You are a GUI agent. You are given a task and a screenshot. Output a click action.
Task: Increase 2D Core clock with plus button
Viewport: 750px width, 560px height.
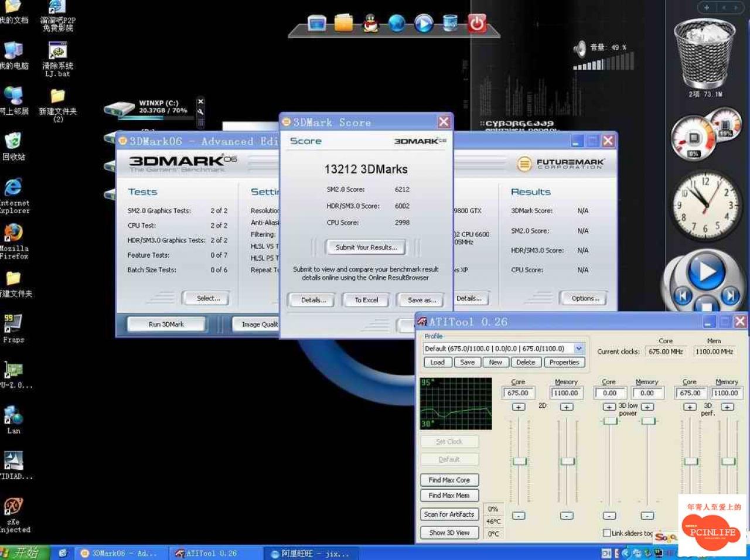click(519, 407)
